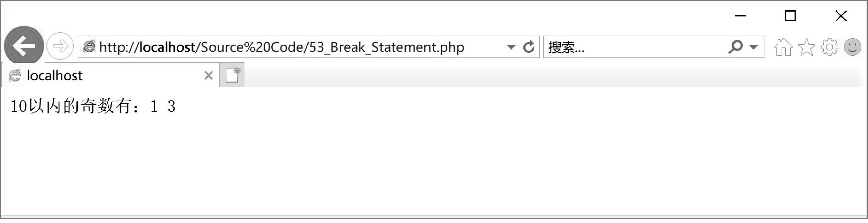Open Favorites with the star icon
The width and height of the screenshot is (868, 223).
806,47
